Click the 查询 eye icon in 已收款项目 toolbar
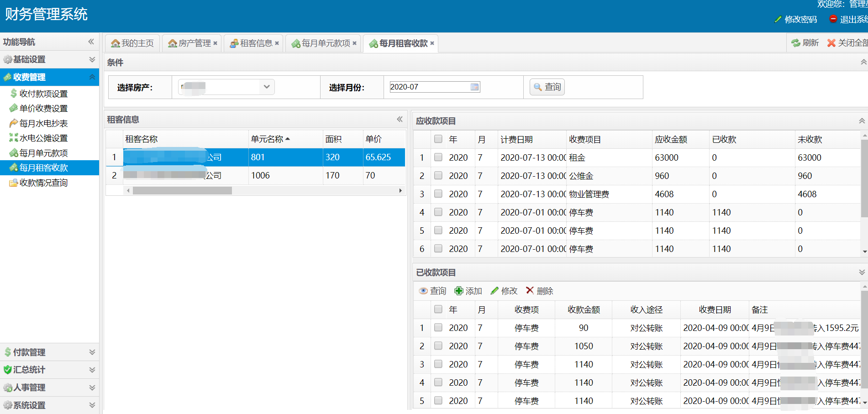Viewport: 868px width, 414px height. coord(432,291)
